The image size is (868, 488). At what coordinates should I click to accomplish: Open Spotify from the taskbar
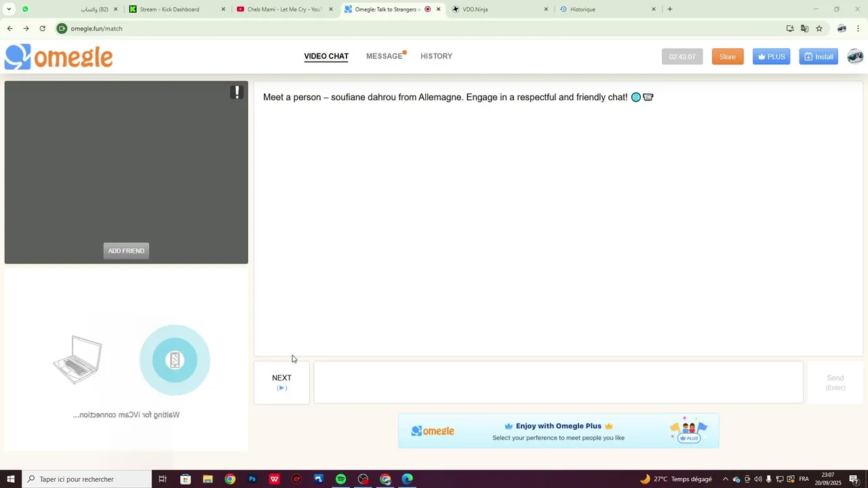[341, 479]
